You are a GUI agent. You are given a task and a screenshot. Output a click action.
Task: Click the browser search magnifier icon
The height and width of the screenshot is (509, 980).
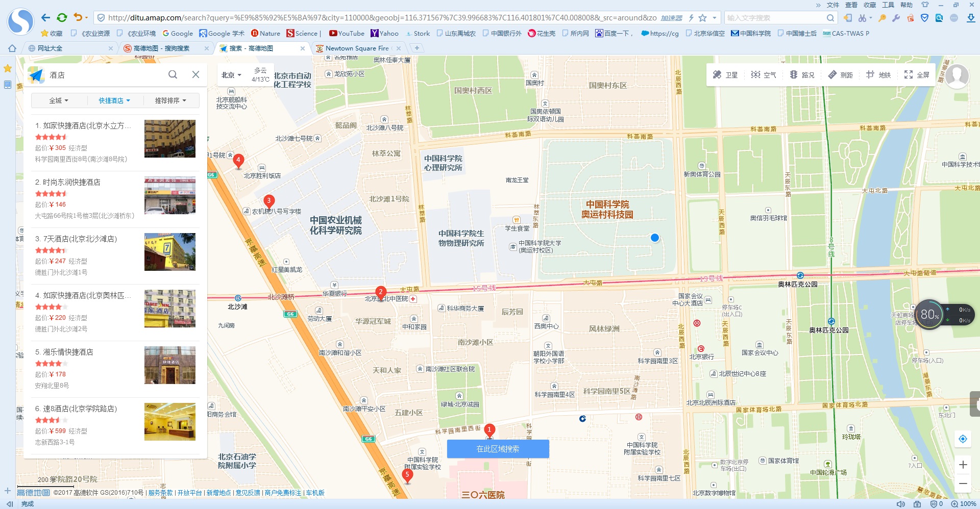point(830,18)
